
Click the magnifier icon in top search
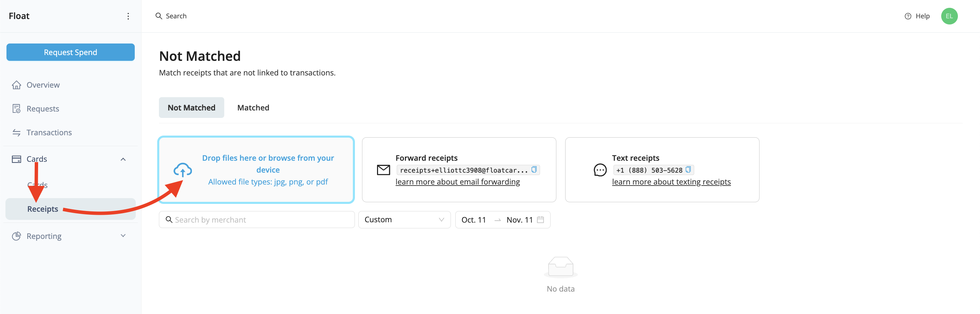159,16
